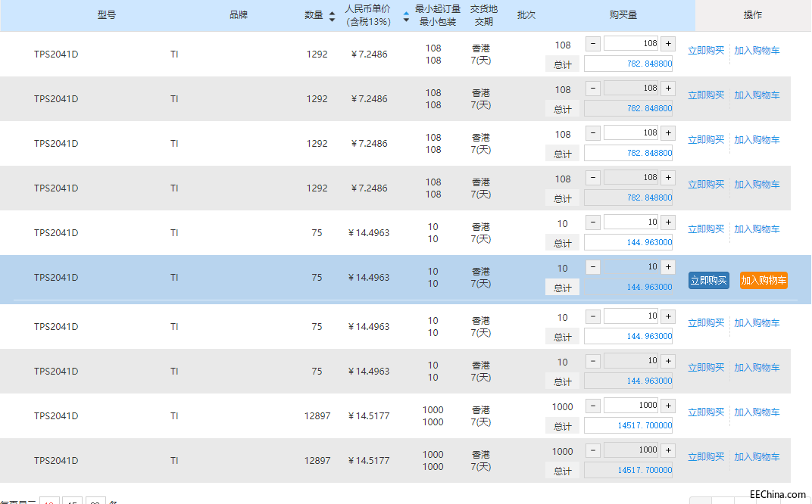
Task: Click the 购买量 column header
Action: [623, 15]
